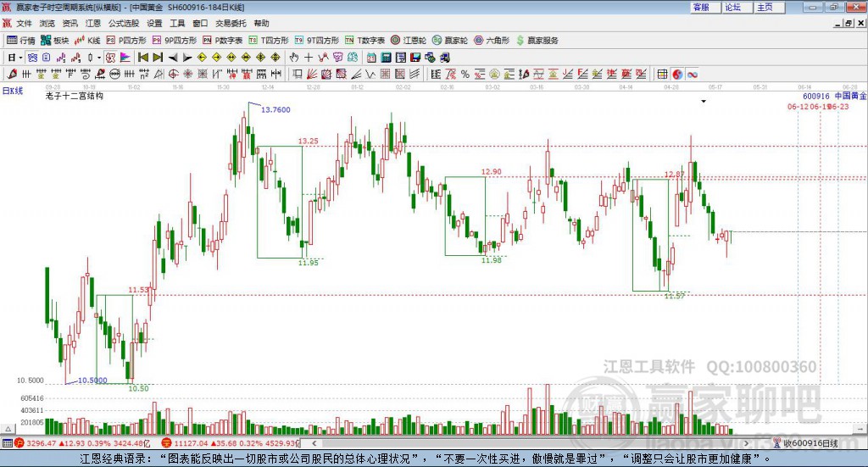Click the truck icon in second toolbar

(444, 57)
